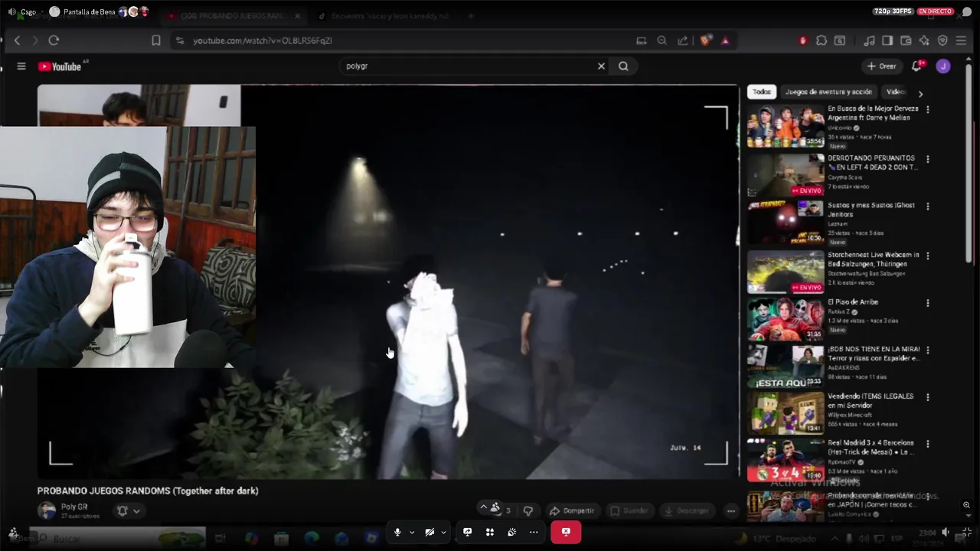Open subscription notification bell dropdown
The width and height of the screenshot is (980, 551).
[x=128, y=510]
